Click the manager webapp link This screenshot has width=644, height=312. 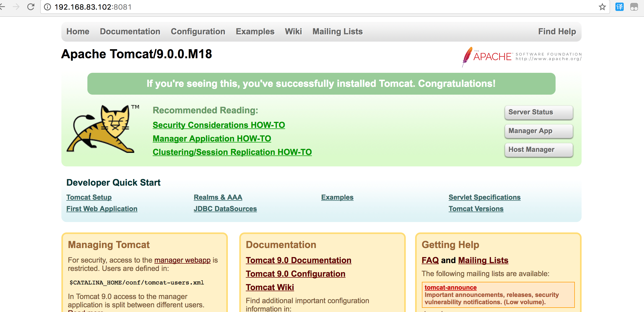tap(182, 260)
